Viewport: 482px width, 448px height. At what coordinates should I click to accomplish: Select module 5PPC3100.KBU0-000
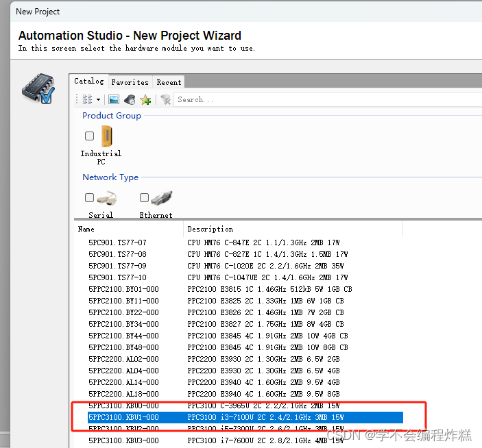tap(123, 406)
